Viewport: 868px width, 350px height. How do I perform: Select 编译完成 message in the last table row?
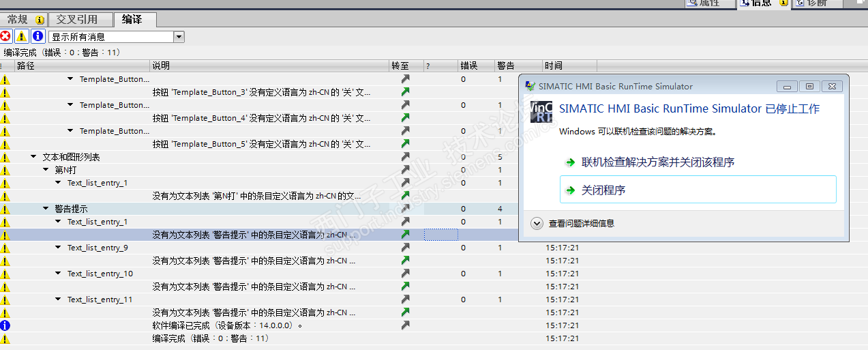[211, 338]
